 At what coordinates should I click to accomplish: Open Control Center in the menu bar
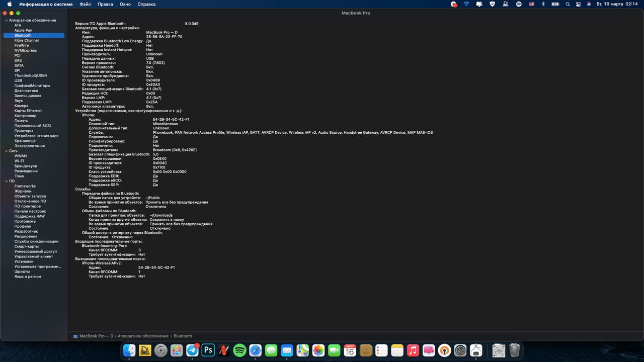pyautogui.click(x=579, y=4)
